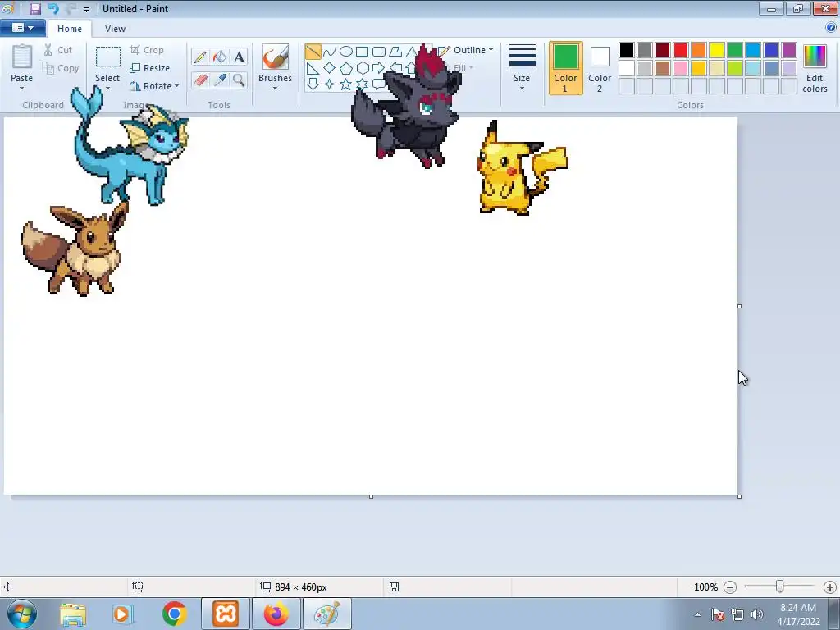Pick the yellow color swatch
840x630 pixels.
(717, 50)
